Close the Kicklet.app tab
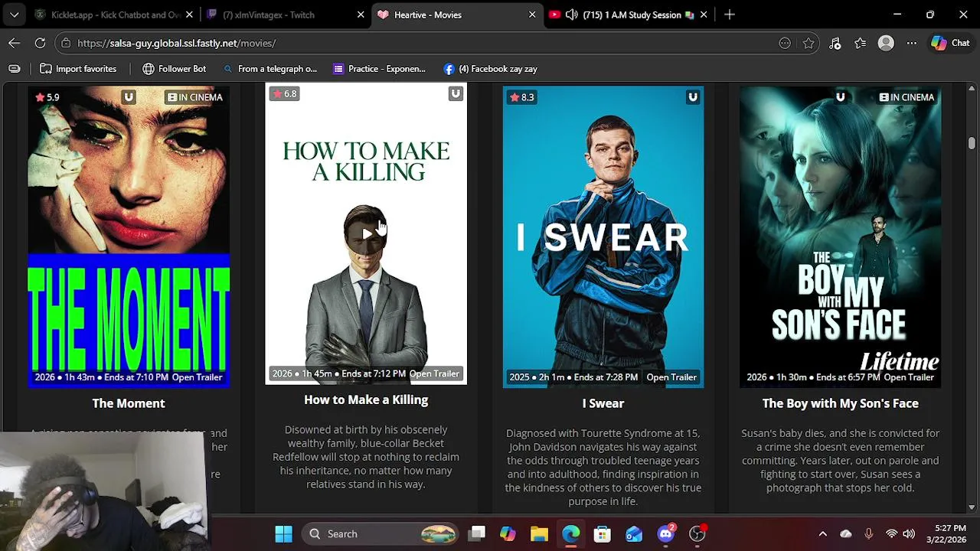 [189, 15]
